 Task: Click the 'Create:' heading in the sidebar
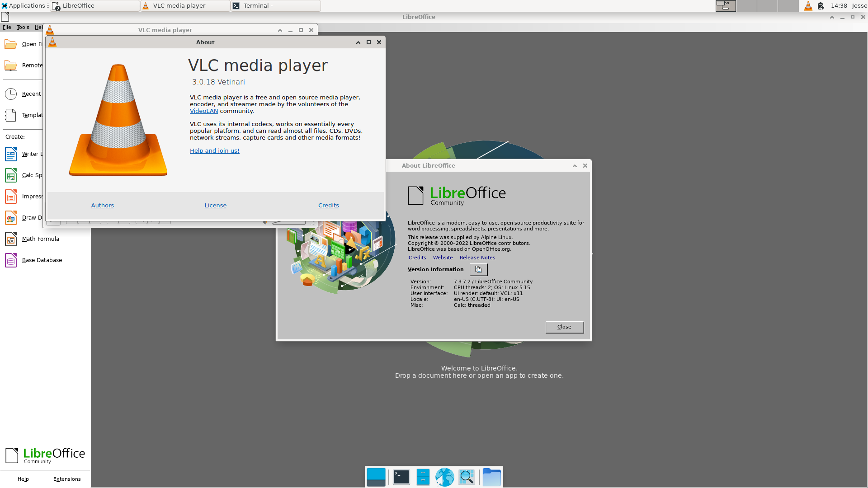pos(15,137)
